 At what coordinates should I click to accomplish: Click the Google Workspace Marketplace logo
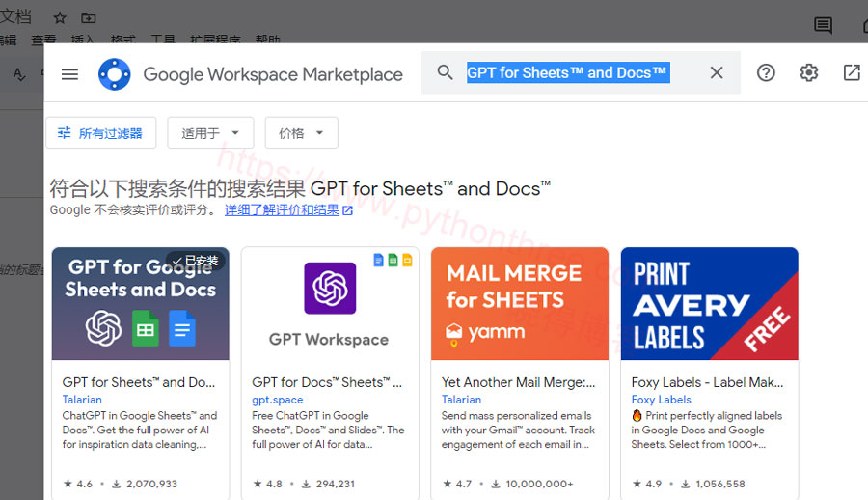coord(115,74)
